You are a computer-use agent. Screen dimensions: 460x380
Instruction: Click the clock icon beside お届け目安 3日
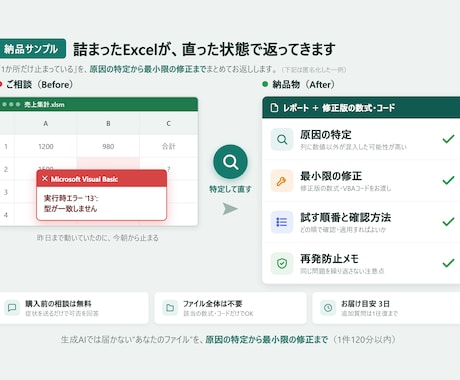[x=328, y=307]
